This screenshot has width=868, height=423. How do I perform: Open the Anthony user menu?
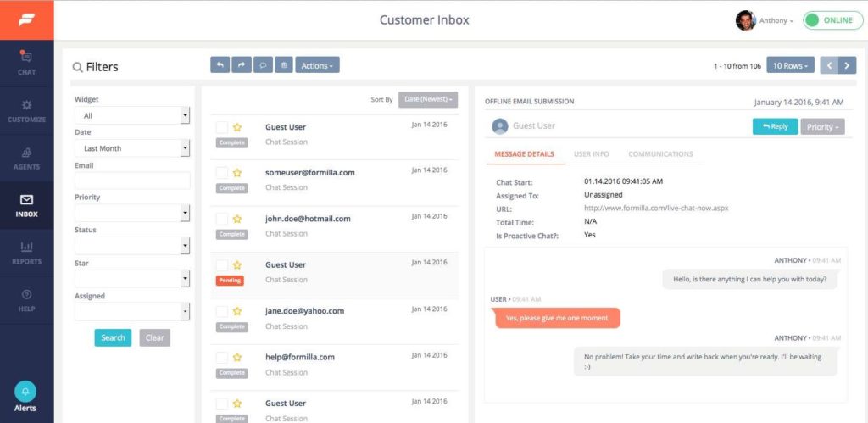coord(776,20)
